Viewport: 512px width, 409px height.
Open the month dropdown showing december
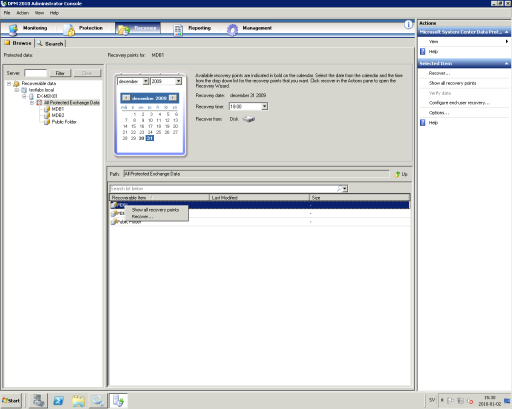pyautogui.click(x=146, y=81)
